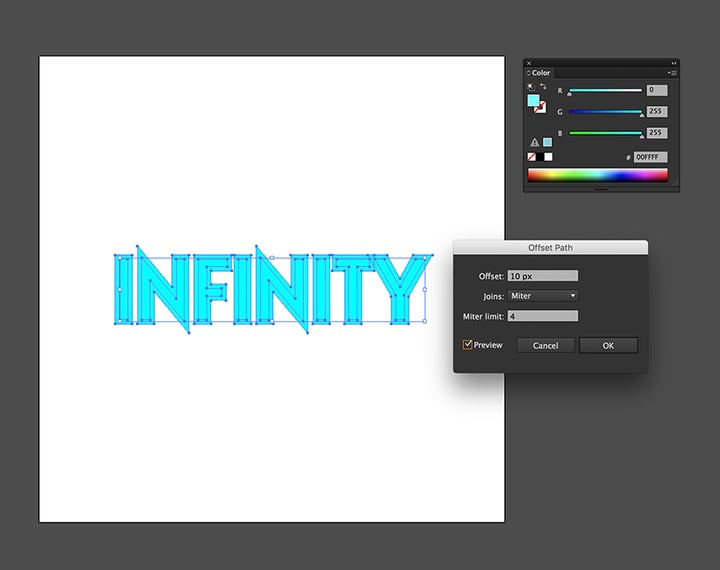Click the in-gamut color swatch beside the warning triangle
The height and width of the screenshot is (570, 720).
click(x=547, y=142)
